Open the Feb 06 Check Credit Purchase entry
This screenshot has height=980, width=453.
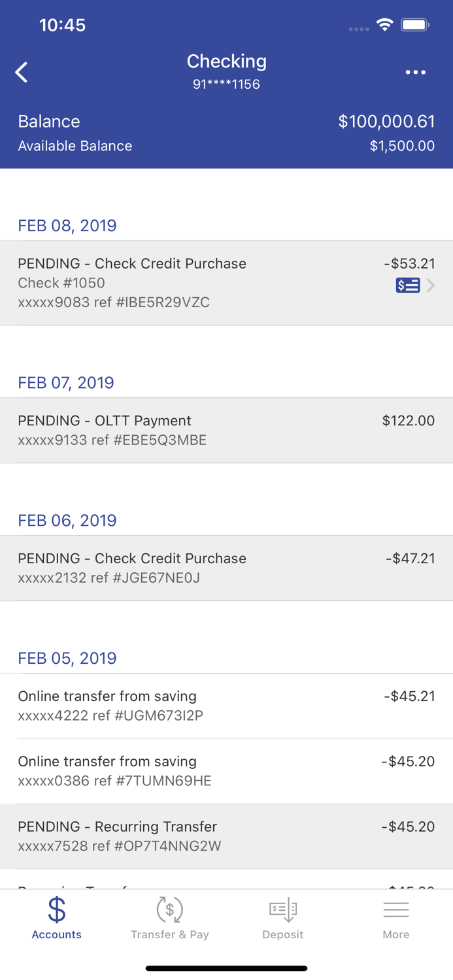coord(226,567)
